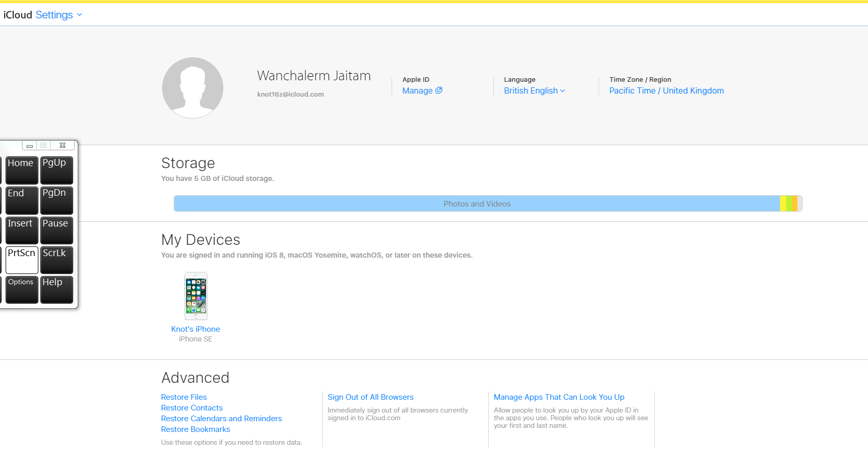The width and height of the screenshot is (868, 458).
Task: Tap the End key on on-screen keyboard
Action: click(x=22, y=200)
